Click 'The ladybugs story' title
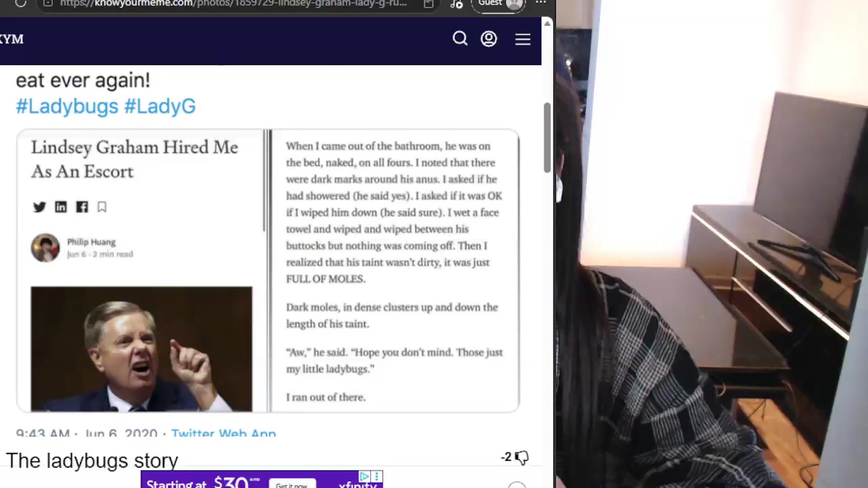Viewport: 868px width, 488px height. pyautogui.click(x=92, y=461)
